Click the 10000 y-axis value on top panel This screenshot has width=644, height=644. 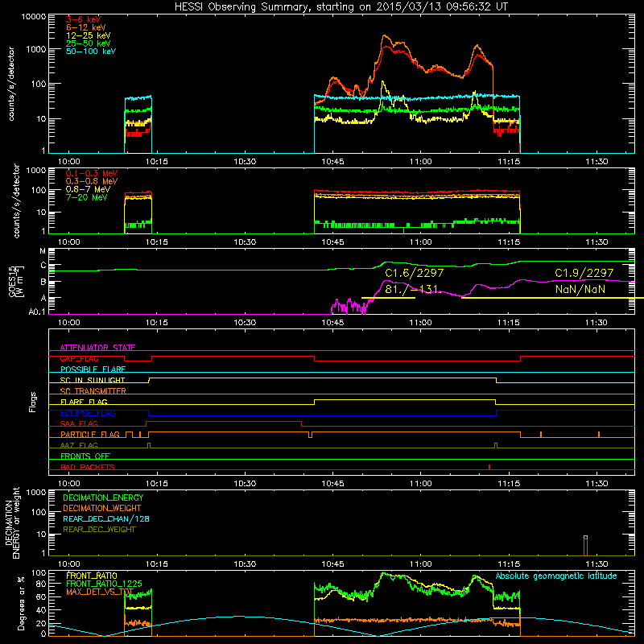[34, 17]
